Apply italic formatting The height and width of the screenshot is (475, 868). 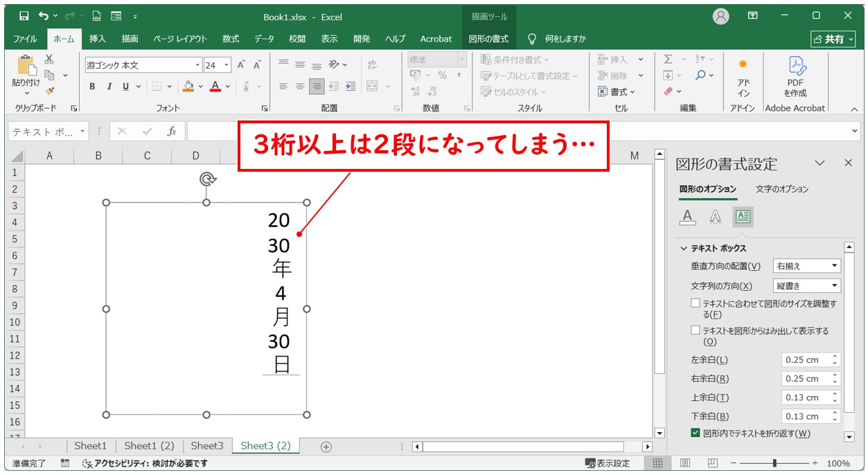(x=109, y=87)
